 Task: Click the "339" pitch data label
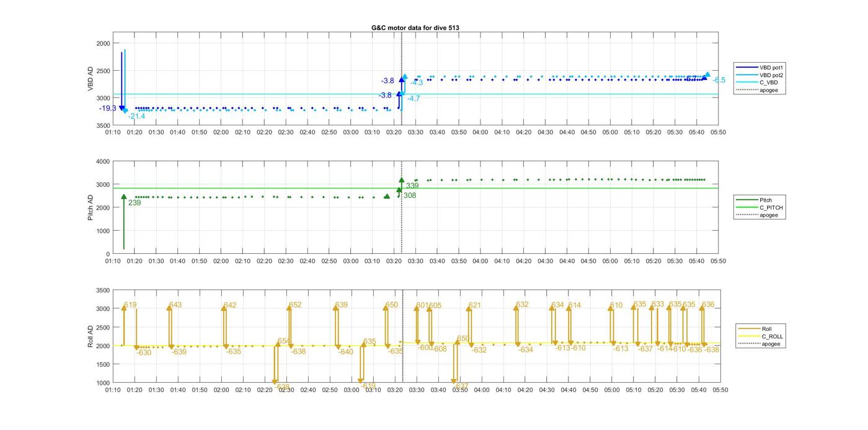coord(412,186)
